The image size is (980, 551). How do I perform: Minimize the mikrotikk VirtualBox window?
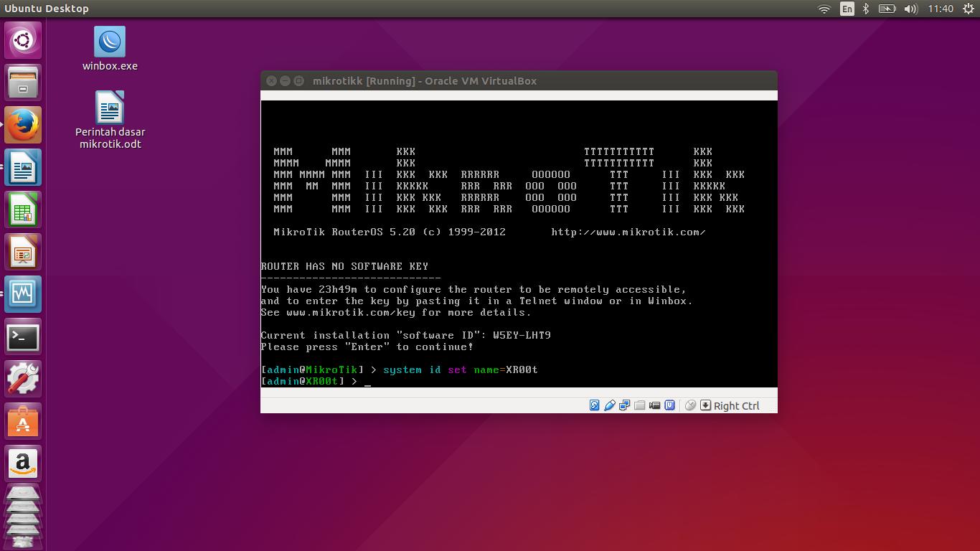[x=285, y=81]
